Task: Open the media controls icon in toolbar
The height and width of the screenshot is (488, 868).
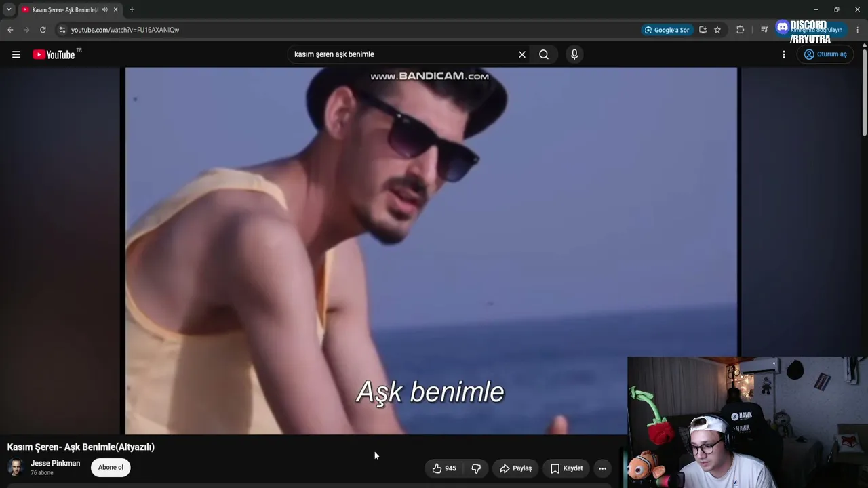Action: tap(764, 30)
